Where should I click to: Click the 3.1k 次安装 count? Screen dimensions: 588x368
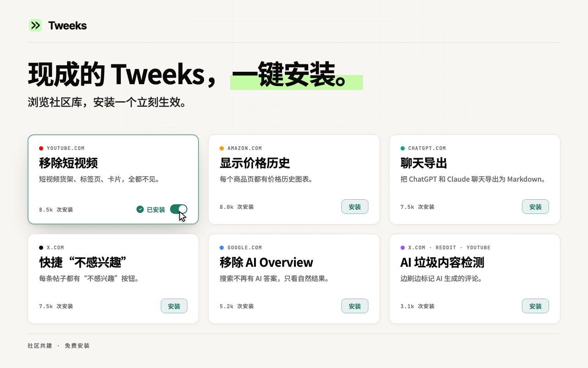tap(417, 306)
